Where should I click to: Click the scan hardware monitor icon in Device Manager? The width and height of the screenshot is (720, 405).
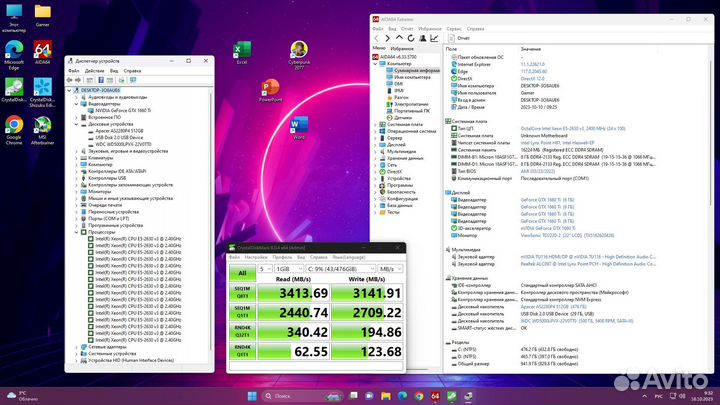[x=133, y=80]
